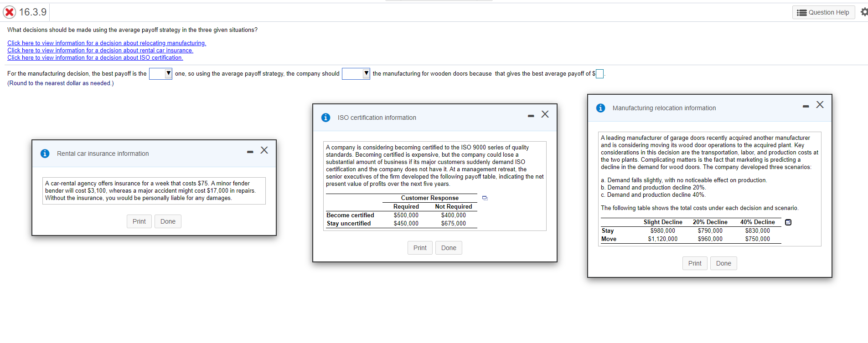
Task: Open link about relocating manufacturing decision
Action: (107, 43)
